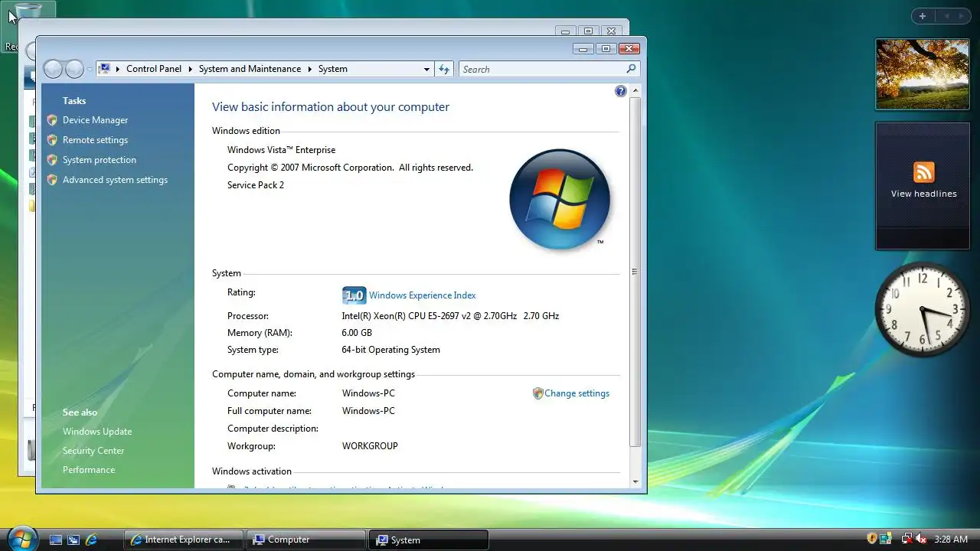Viewport: 980px width, 551px height.
Task: Click the Back navigation button
Action: [53, 70]
